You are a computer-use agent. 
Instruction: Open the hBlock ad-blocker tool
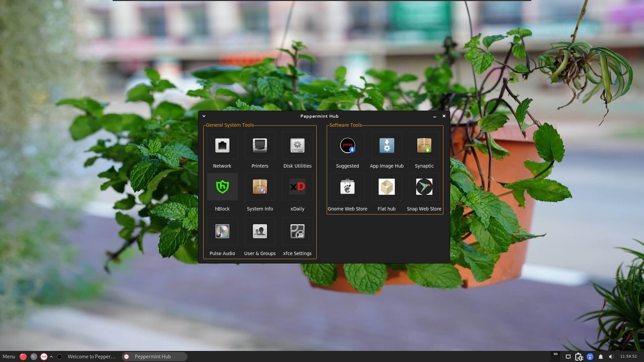tap(222, 187)
